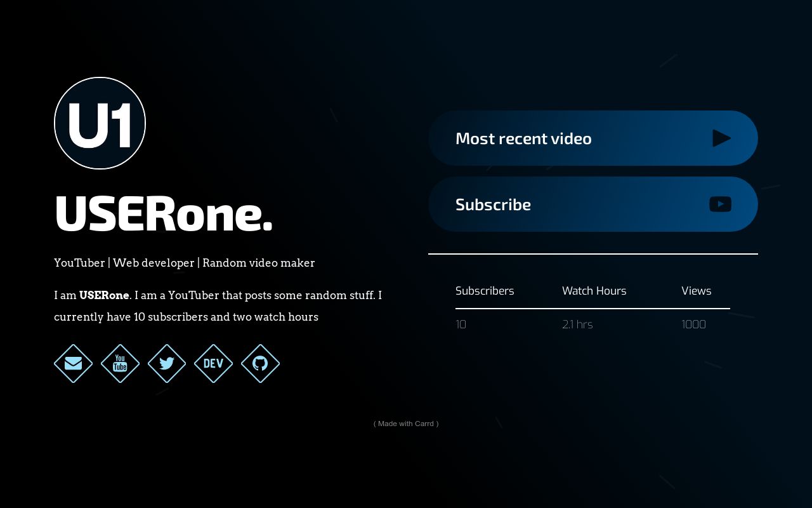The image size is (812, 508).
Task: Open the email contact icon
Action: tap(73, 364)
